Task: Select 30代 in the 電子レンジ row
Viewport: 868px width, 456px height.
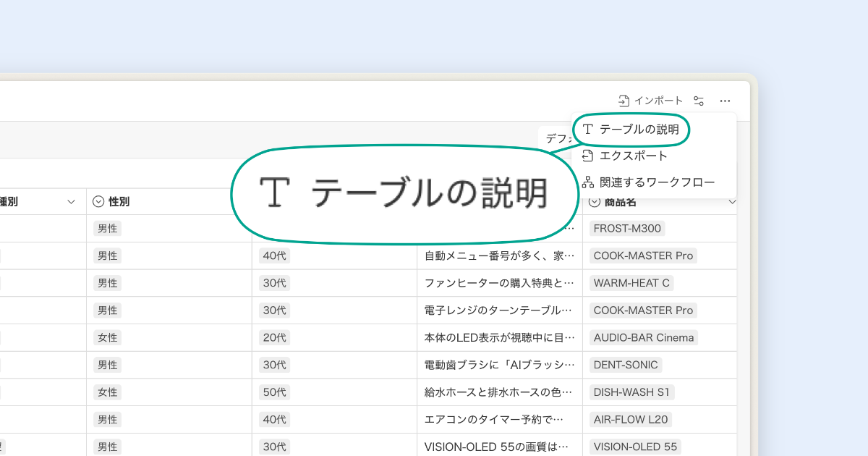Action: (275, 310)
